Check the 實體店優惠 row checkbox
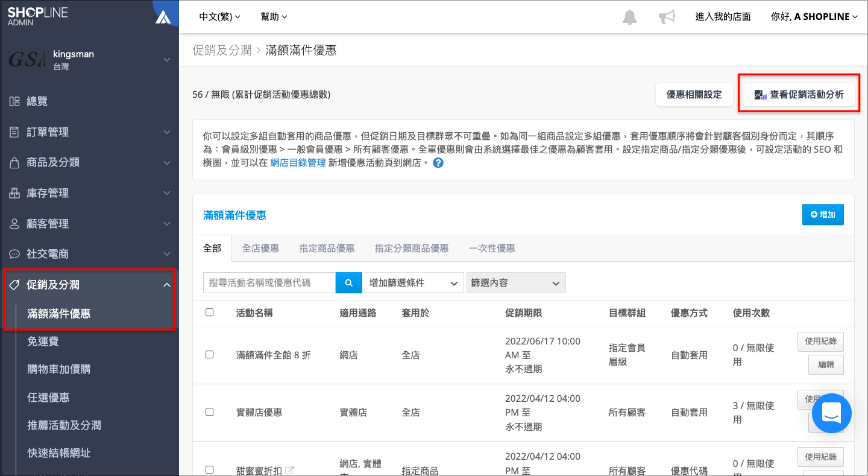This screenshot has width=868, height=476. [x=210, y=412]
